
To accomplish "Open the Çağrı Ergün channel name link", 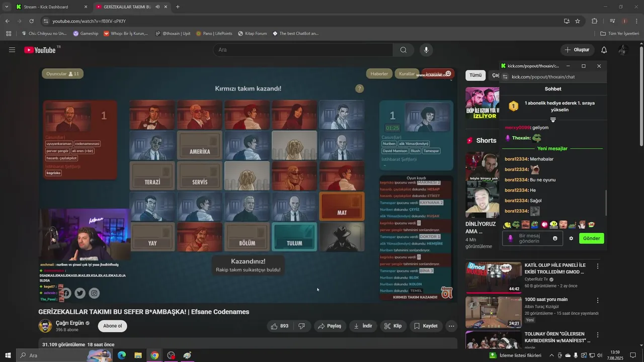I will pyautogui.click(x=70, y=323).
